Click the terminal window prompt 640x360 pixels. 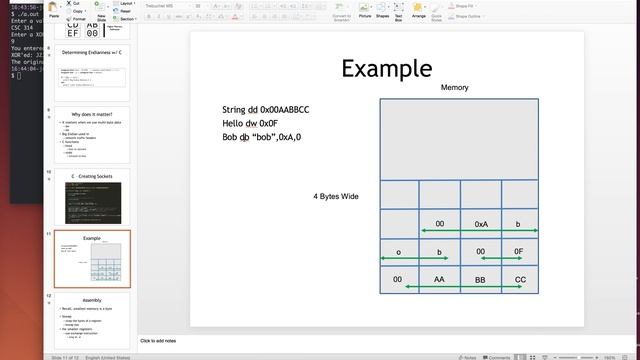(16, 76)
